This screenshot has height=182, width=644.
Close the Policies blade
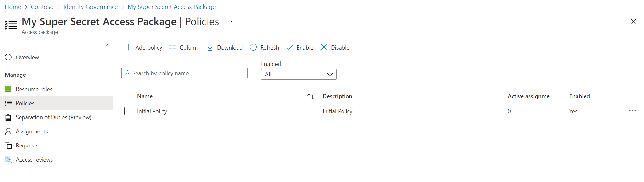click(633, 21)
